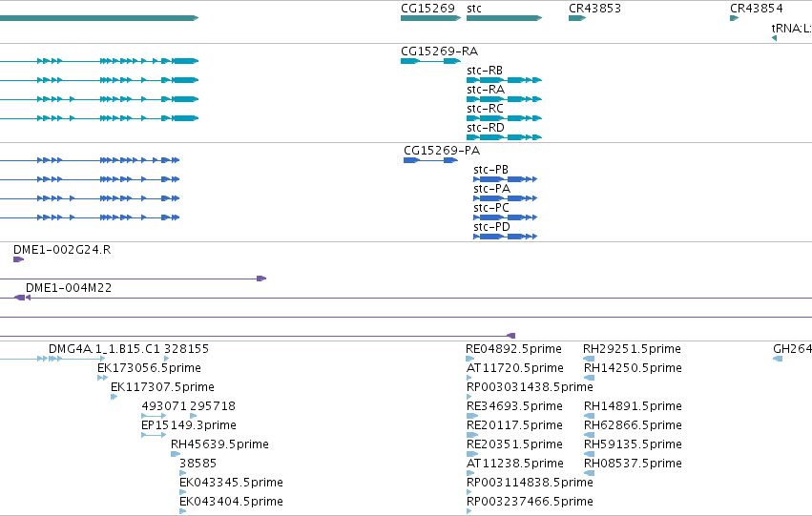This screenshot has width=812, height=516.
Task: Select the CR43854 gene arrow
Action: (x=734, y=18)
